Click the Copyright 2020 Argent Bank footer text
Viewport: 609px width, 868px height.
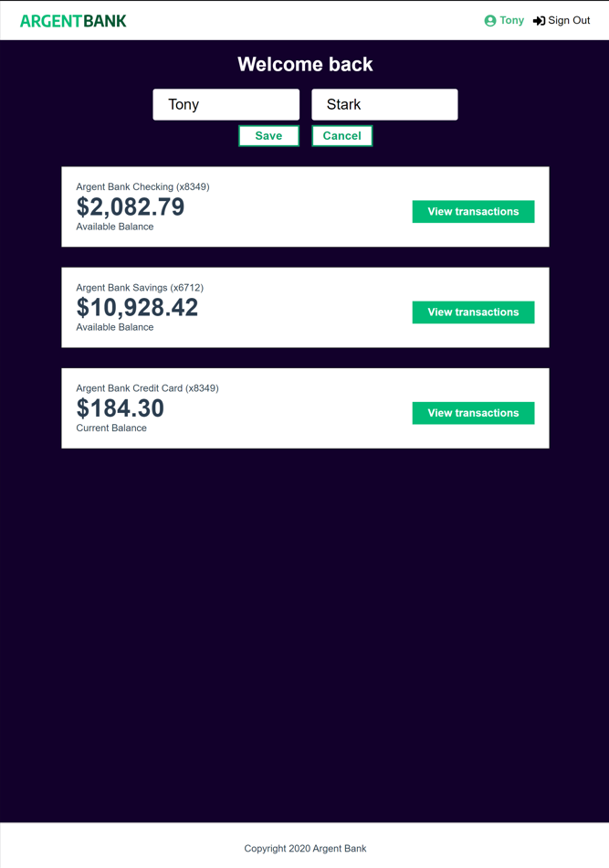point(305,849)
